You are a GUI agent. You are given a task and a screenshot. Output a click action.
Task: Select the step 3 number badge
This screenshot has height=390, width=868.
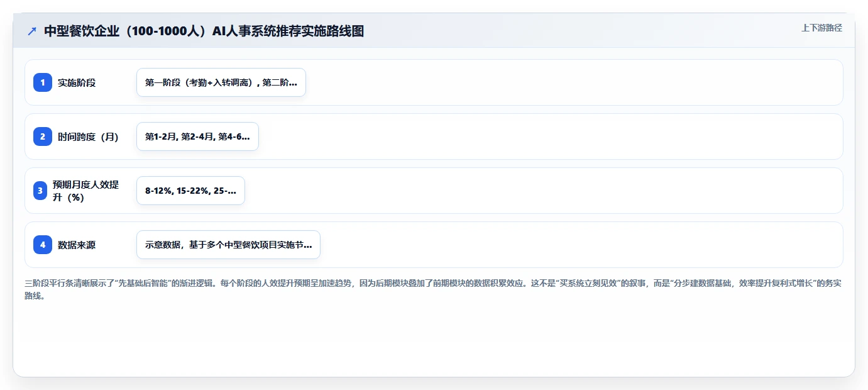[40, 191]
